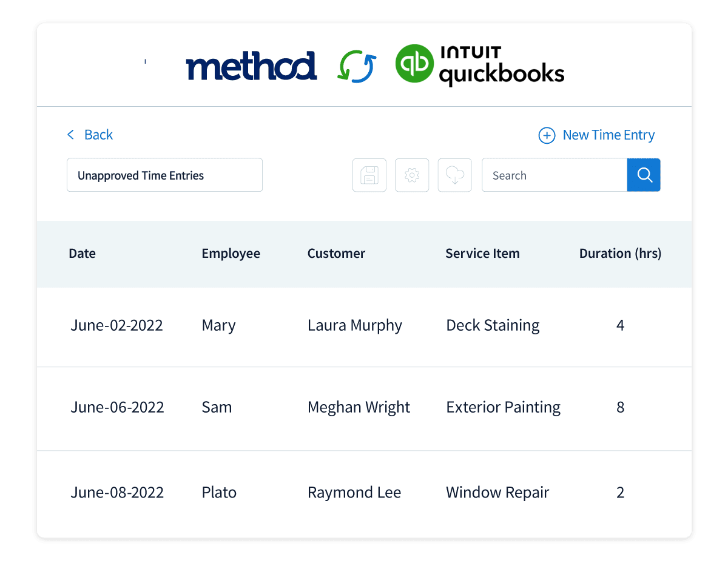Select the Window Repair service item
Image resolution: width=728 pixels, height=574 pixels.
coord(497,493)
